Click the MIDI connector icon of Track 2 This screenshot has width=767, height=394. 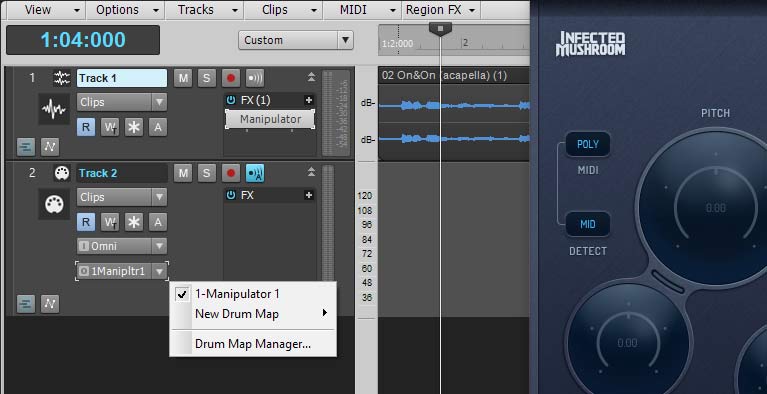pos(54,204)
